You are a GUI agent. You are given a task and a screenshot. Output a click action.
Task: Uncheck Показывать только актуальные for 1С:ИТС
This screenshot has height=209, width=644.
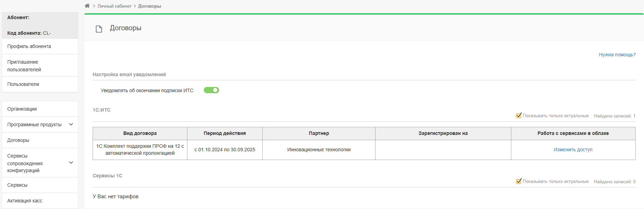coord(519,115)
